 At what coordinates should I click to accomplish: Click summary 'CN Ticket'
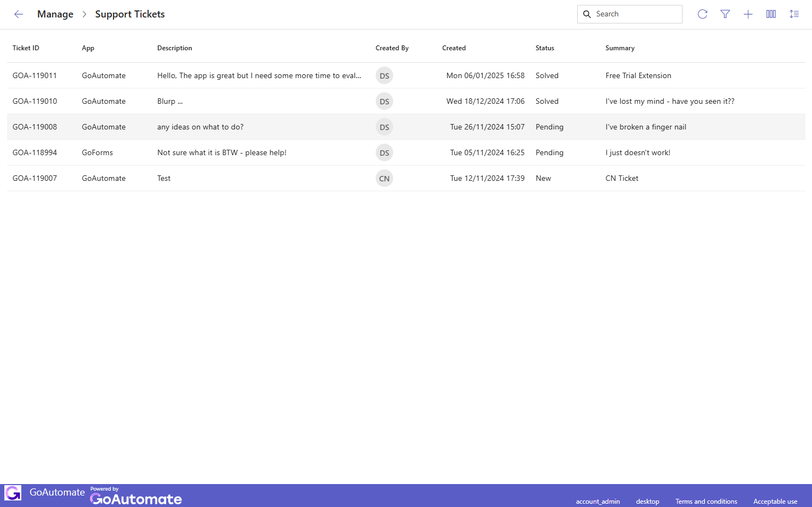pyautogui.click(x=622, y=178)
